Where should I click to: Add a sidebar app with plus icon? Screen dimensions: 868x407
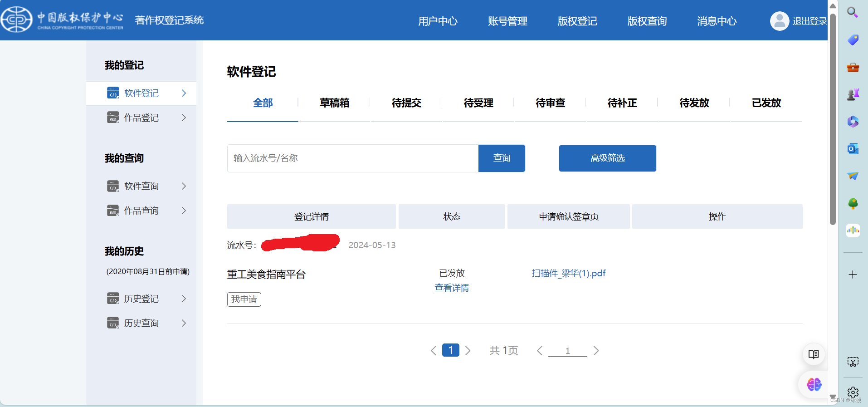pyautogui.click(x=853, y=275)
